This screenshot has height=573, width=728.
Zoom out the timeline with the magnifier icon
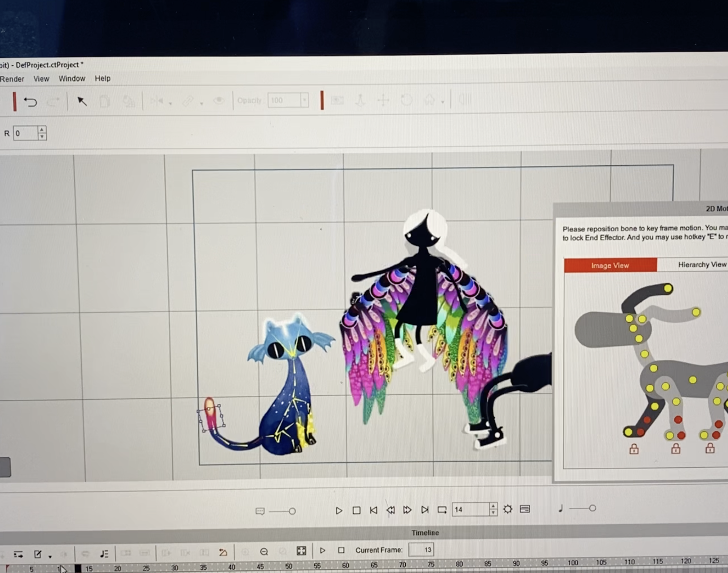coord(264,552)
